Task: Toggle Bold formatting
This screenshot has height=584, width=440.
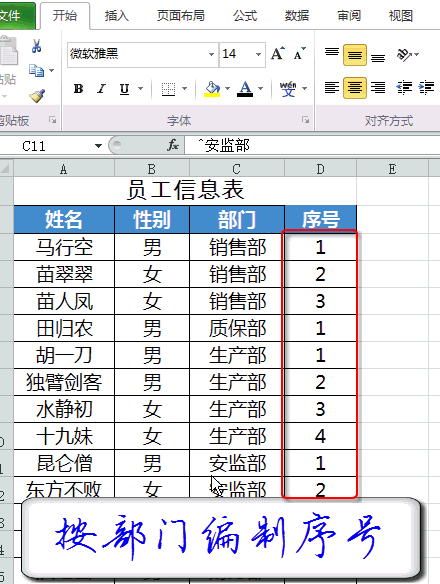Action: [x=78, y=89]
